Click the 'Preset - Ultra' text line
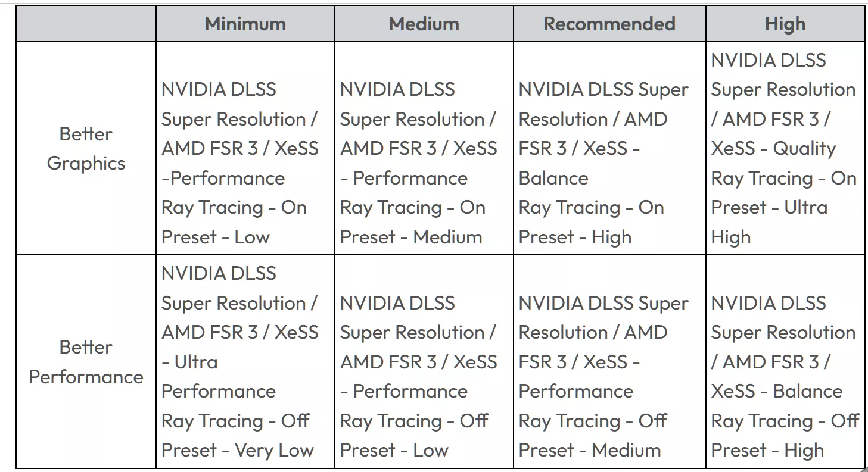The width and height of the screenshot is (868, 472). [769, 208]
